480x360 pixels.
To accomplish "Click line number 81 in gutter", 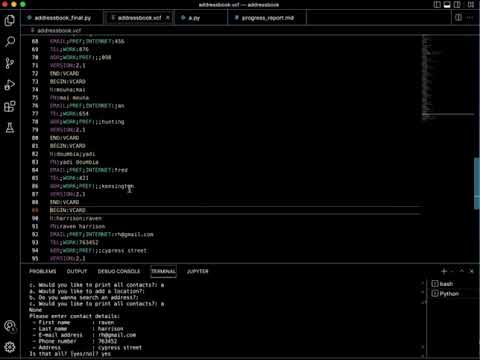I will click(x=35, y=146).
